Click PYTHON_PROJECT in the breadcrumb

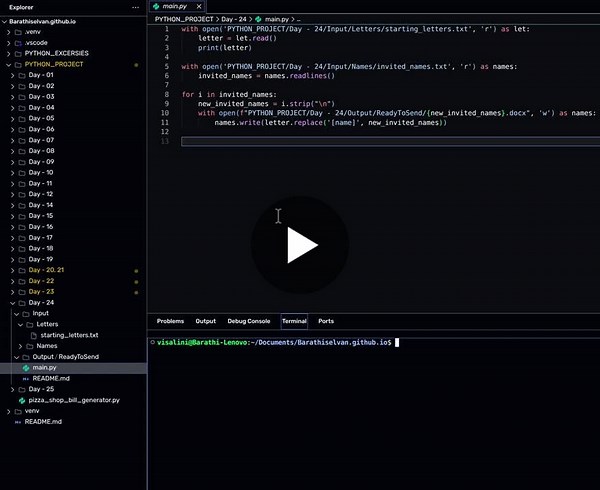184,19
